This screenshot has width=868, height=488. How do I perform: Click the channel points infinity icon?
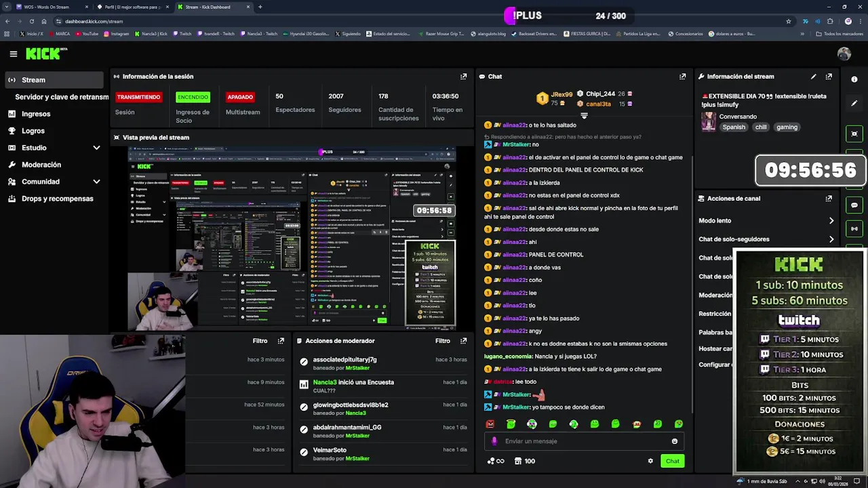tap(496, 461)
